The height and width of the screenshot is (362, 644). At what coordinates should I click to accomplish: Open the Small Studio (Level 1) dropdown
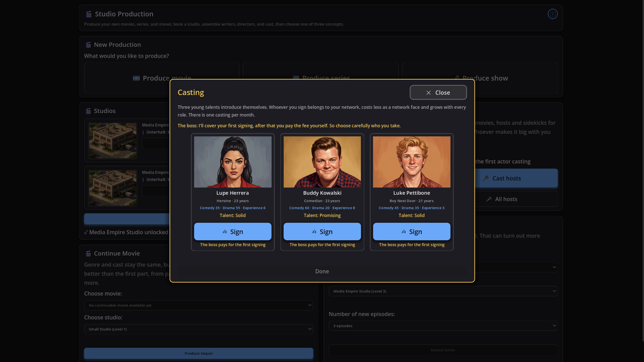pos(199,329)
